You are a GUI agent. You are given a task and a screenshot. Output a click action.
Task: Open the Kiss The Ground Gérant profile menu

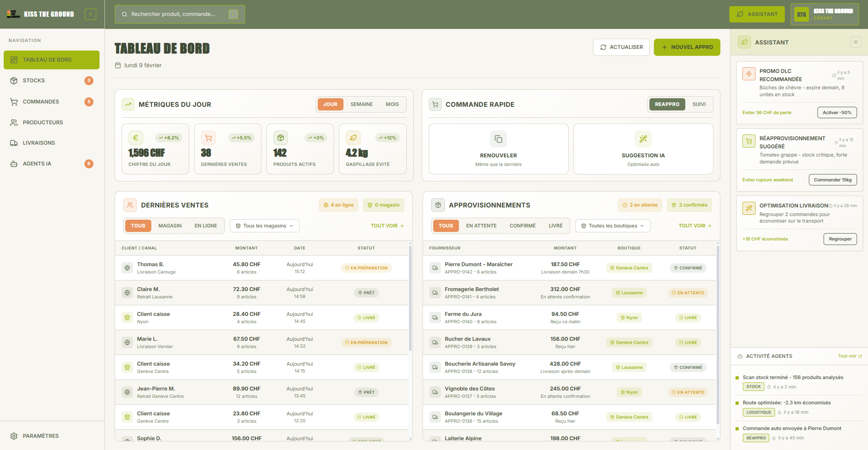point(824,14)
